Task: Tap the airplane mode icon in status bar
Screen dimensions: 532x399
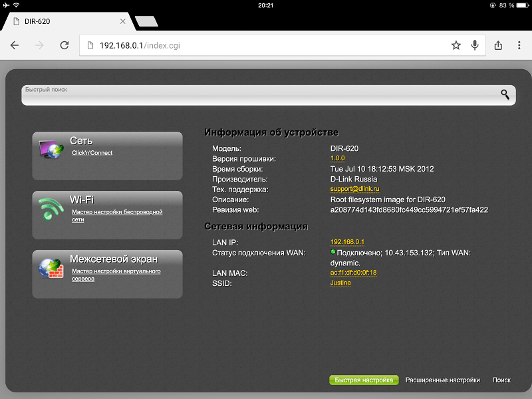Action: pos(6,5)
